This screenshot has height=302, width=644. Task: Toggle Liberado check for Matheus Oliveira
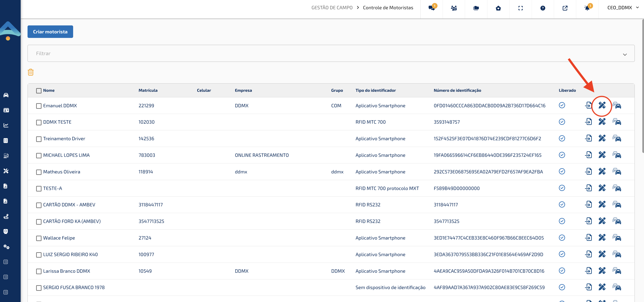pos(562,171)
